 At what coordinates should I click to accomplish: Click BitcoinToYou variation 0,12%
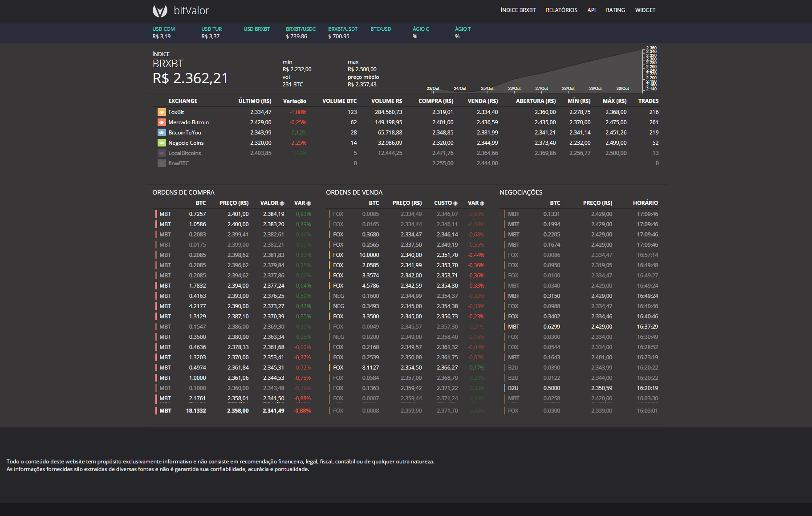(x=299, y=133)
